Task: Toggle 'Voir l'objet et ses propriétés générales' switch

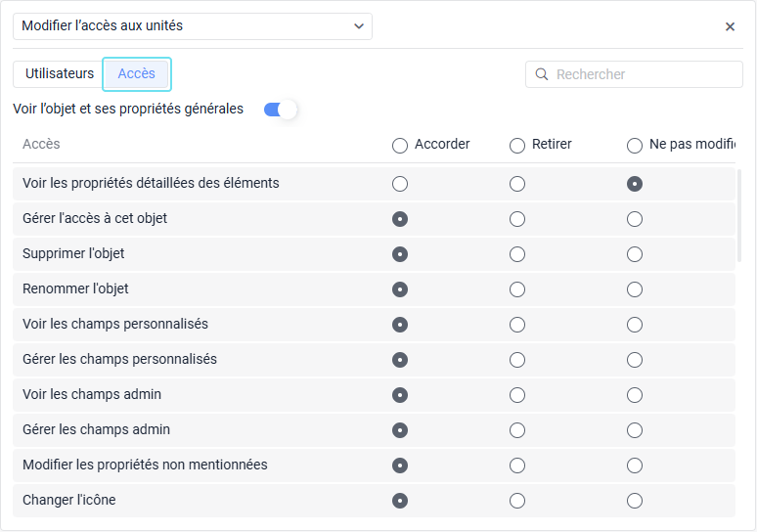Action: [280, 110]
